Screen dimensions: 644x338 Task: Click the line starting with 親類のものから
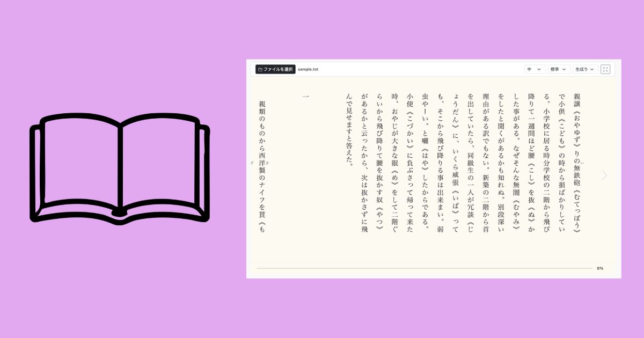tap(262, 166)
